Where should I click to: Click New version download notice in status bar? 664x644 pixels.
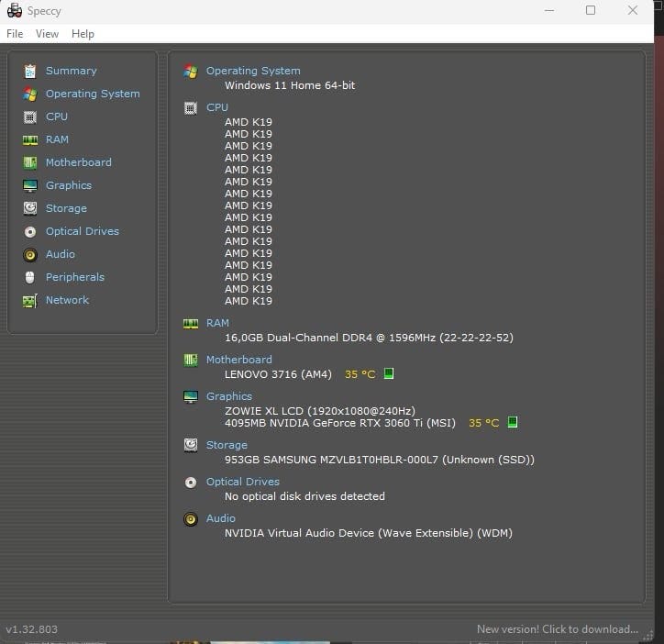pos(557,629)
